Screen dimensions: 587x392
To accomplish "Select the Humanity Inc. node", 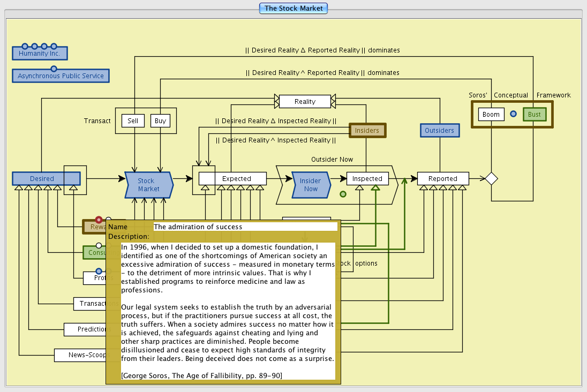I will click(40, 54).
